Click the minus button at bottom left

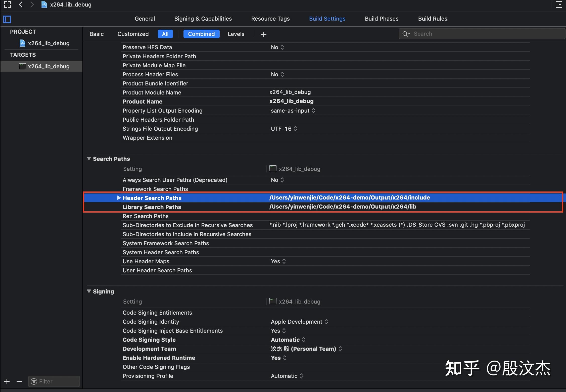coord(19,381)
